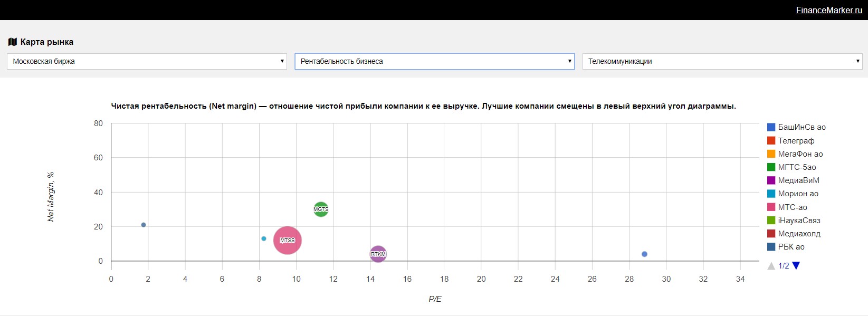The height and width of the screenshot is (316, 868).
Task: Click the previous legend page arrow
Action: tap(771, 266)
